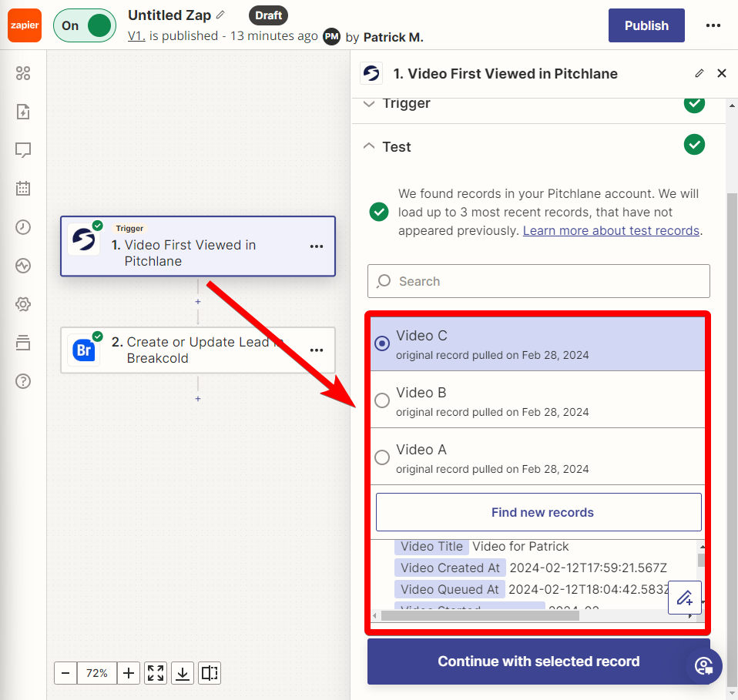Image resolution: width=738 pixels, height=700 pixels.
Task: Select the Video C record radio
Action: point(382,343)
